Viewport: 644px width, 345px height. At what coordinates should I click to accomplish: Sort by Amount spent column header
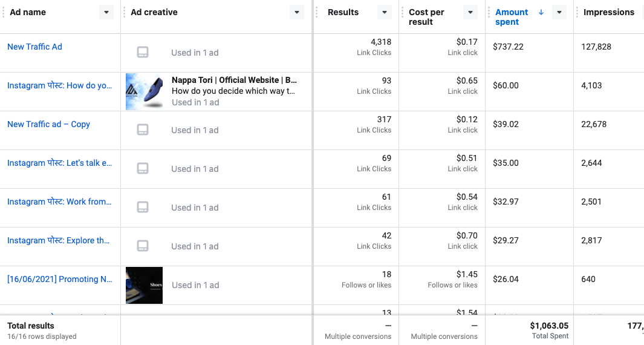pyautogui.click(x=512, y=17)
